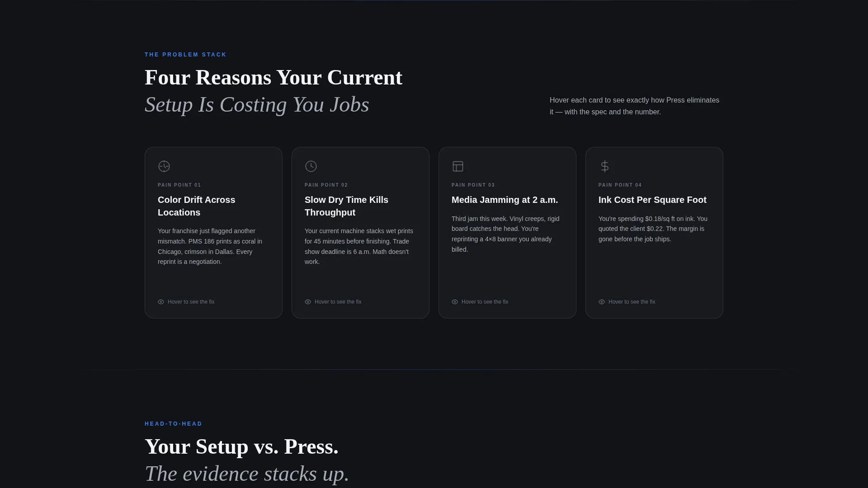Select the 'Media Jamming at 2 a.m.' title
The image size is (868, 488).
click(x=505, y=200)
